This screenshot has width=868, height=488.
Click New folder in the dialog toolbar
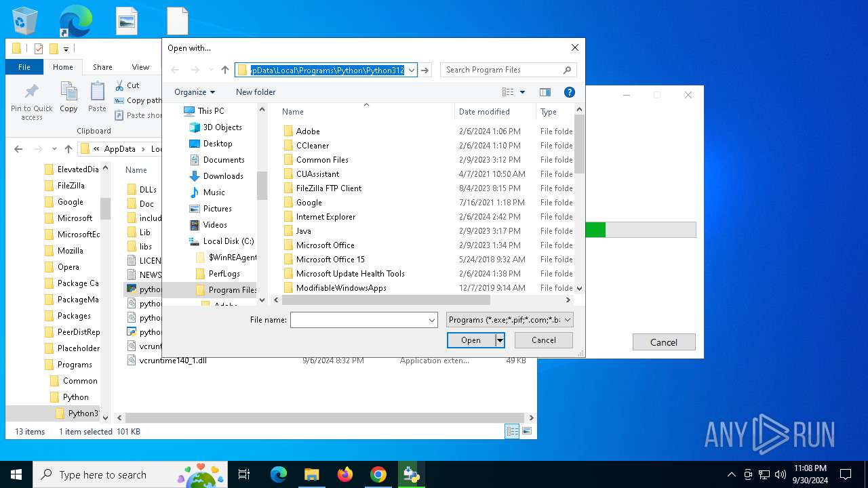(x=256, y=92)
